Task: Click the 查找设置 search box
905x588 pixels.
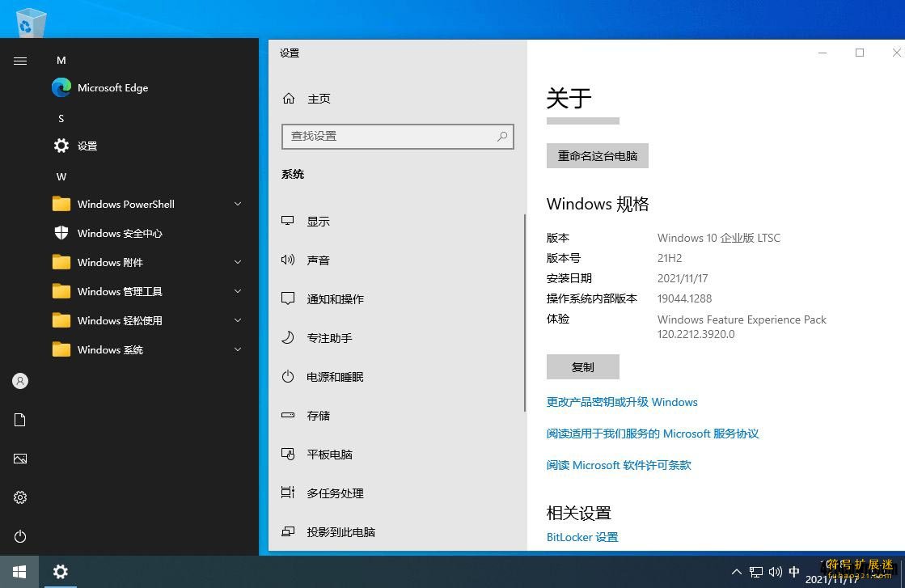Action: (397, 136)
